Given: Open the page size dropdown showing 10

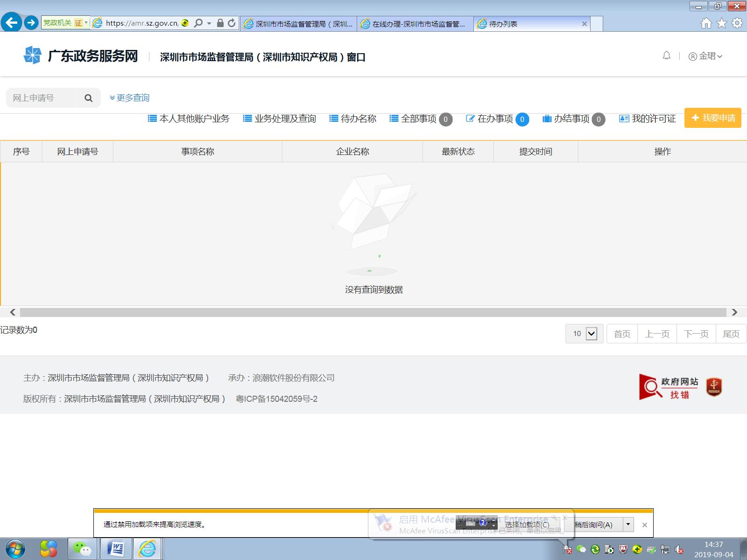Looking at the screenshot, I should (583, 334).
